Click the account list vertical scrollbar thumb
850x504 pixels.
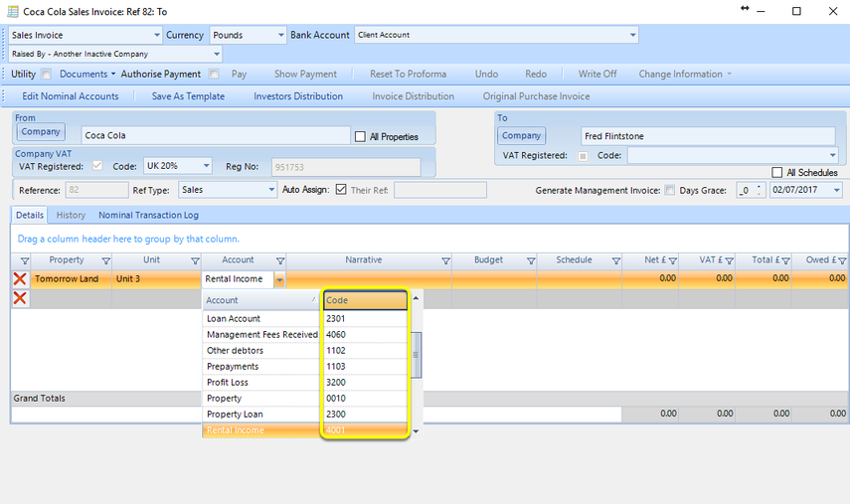coord(417,355)
